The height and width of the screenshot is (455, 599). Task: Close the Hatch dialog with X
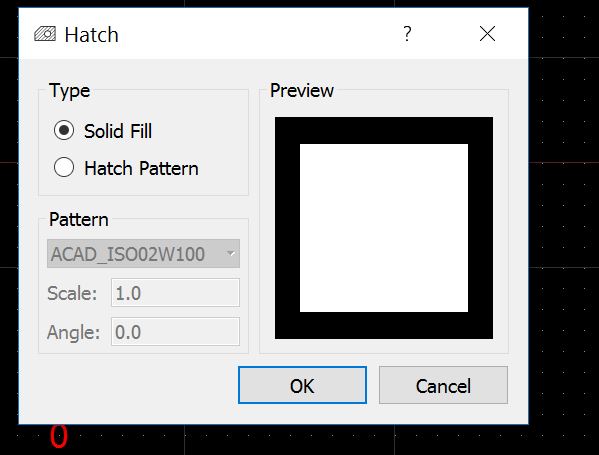(x=487, y=34)
